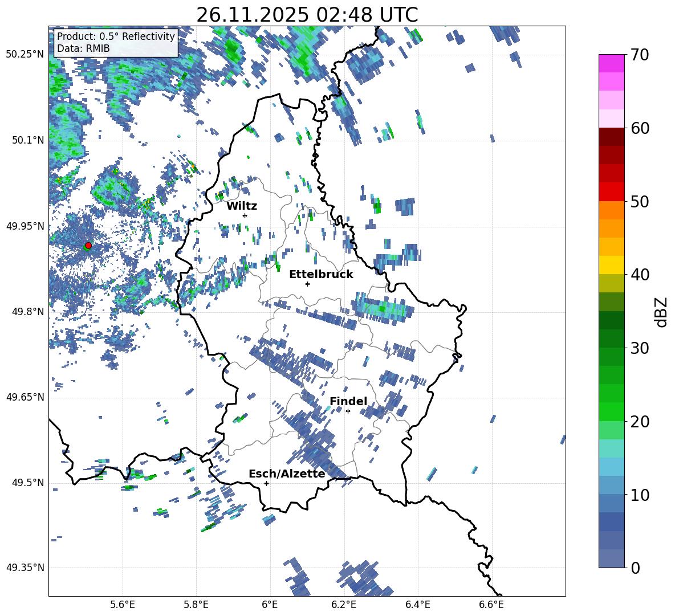
Task: Click the longitude label 6.2°E
Action: pyautogui.click(x=344, y=605)
